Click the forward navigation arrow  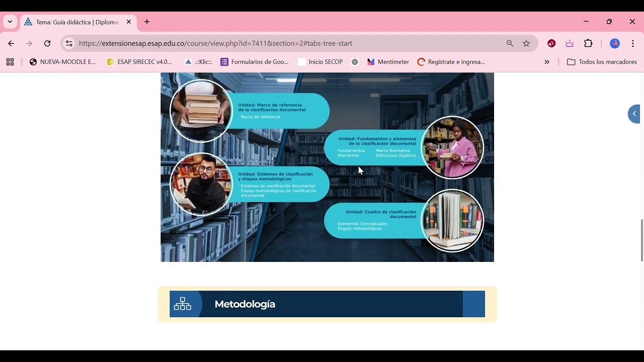coord(29,43)
